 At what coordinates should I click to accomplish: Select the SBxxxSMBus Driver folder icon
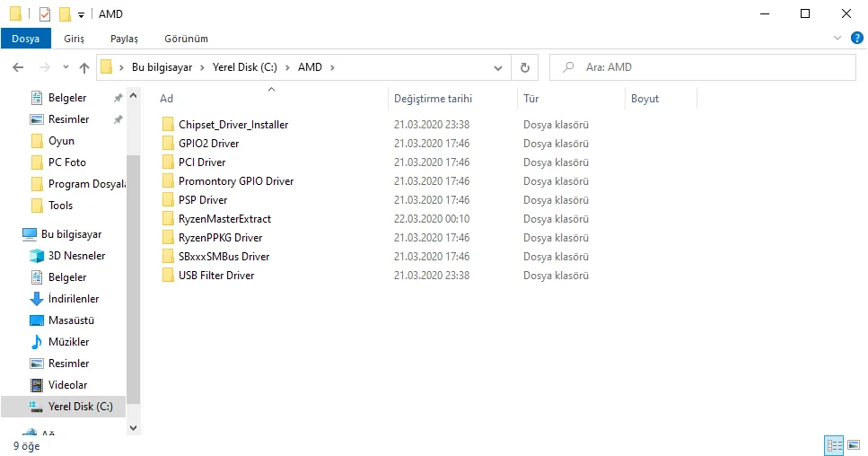168,256
